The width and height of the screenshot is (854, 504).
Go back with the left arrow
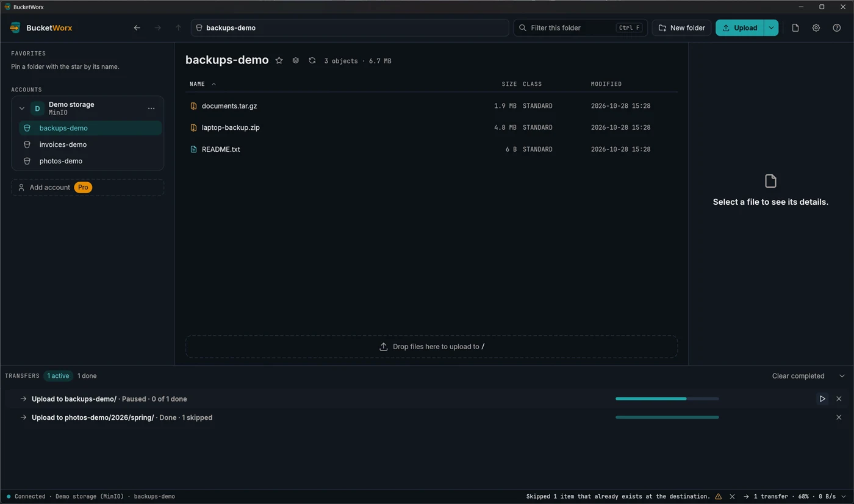137,28
